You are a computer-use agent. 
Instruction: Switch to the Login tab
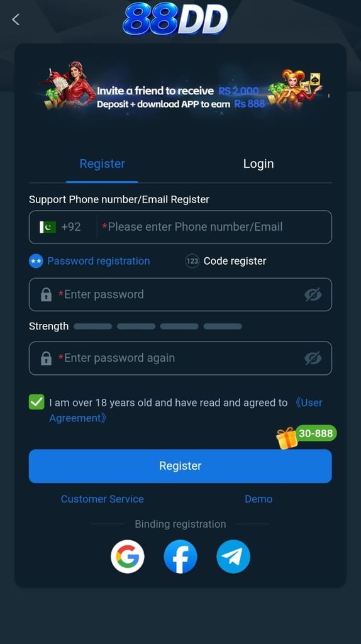[x=258, y=164]
